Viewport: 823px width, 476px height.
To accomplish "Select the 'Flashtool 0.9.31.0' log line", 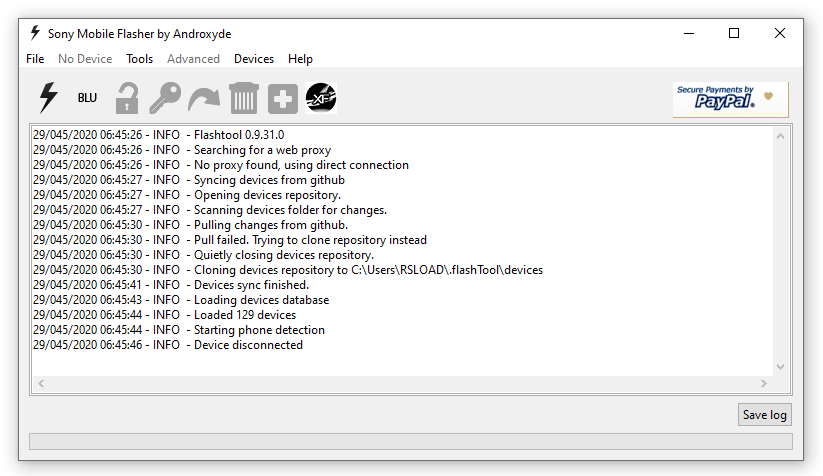I will pyautogui.click(x=159, y=135).
